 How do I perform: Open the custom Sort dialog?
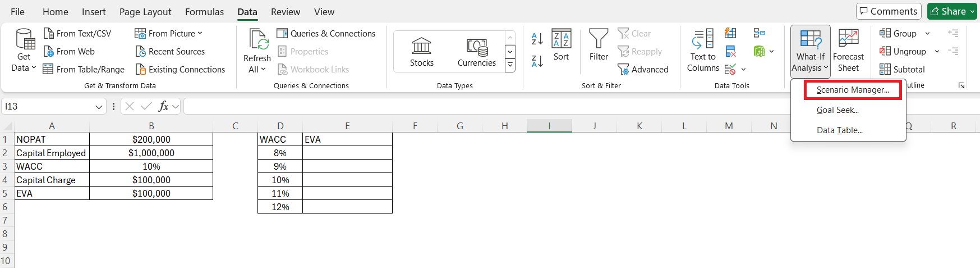coord(561,45)
